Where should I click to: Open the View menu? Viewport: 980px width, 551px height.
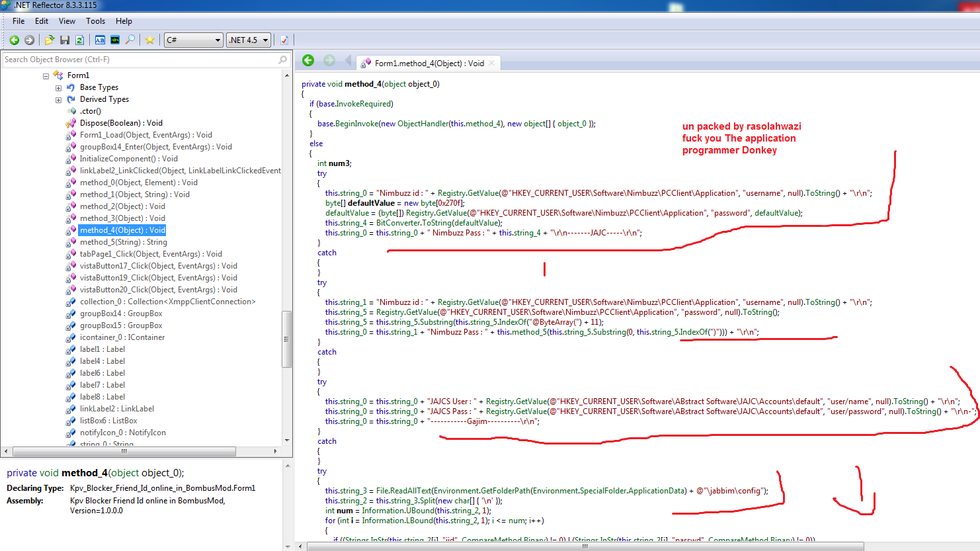[67, 21]
